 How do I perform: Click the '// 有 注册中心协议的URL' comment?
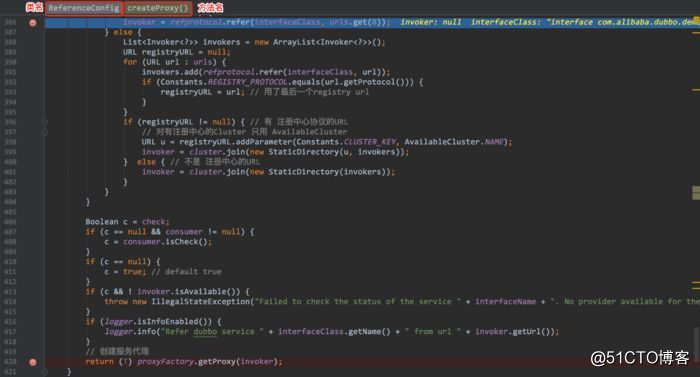point(299,122)
